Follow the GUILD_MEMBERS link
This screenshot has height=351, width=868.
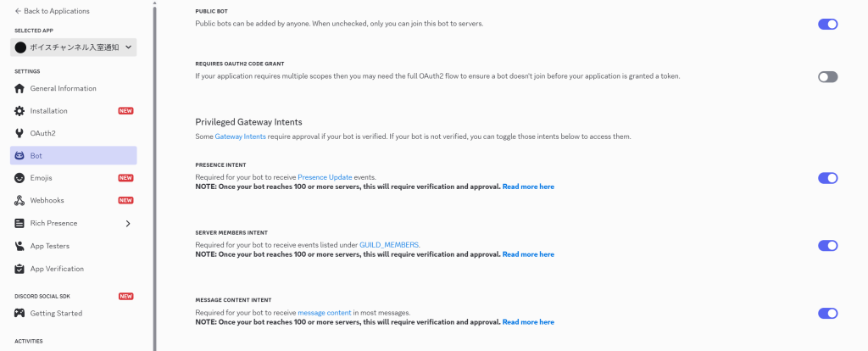pos(389,245)
